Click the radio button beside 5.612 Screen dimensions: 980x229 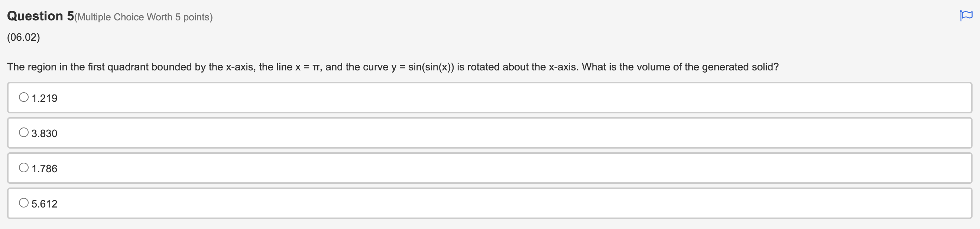tap(24, 203)
